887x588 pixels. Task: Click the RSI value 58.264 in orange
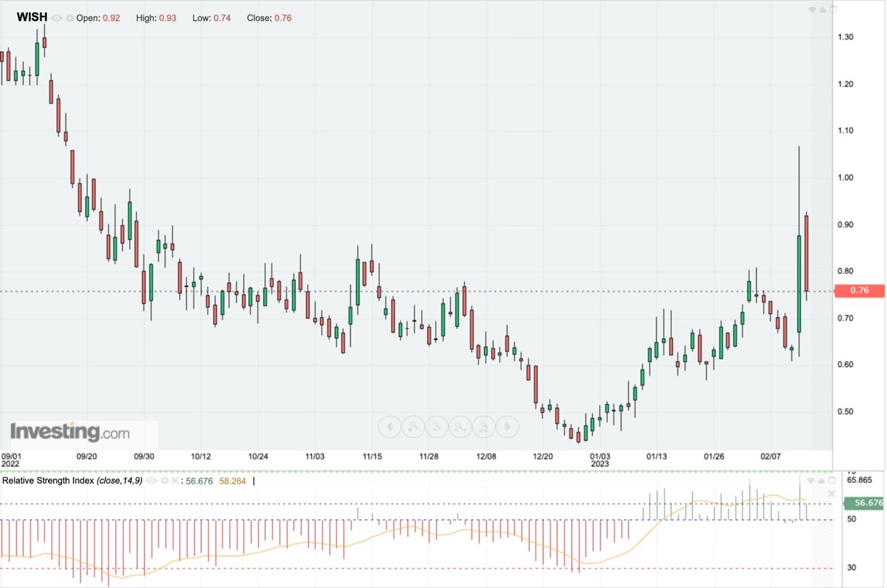[232, 481]
